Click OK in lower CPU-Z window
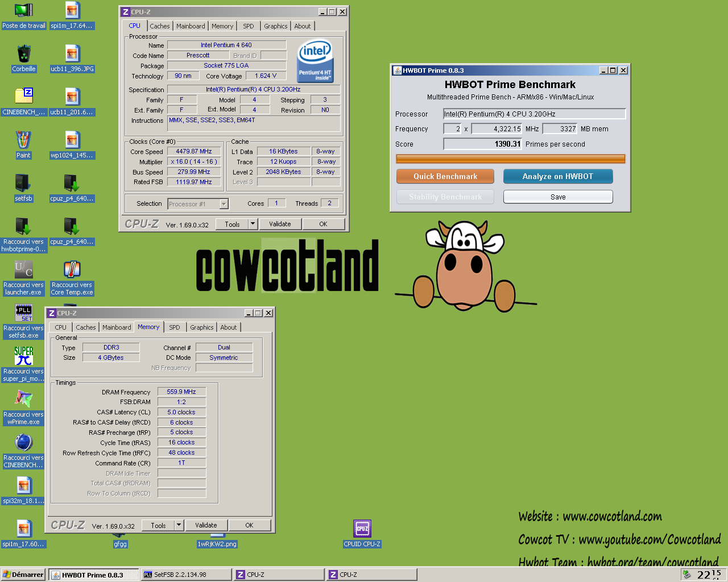 coord(249,525)
